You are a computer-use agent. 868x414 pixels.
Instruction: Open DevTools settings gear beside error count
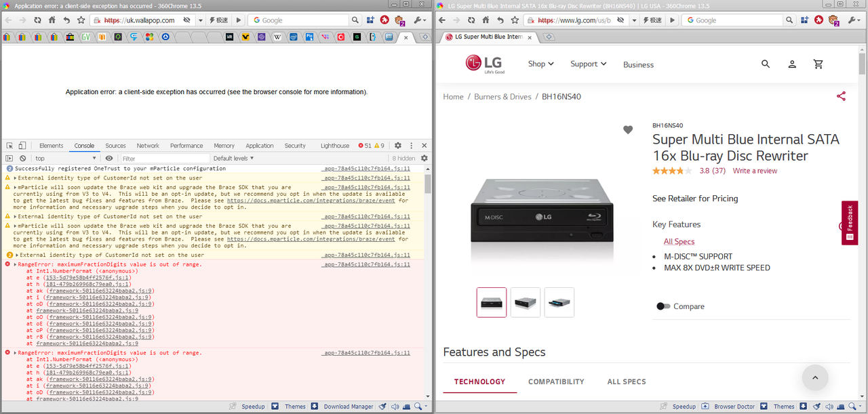tap(398, 146)
